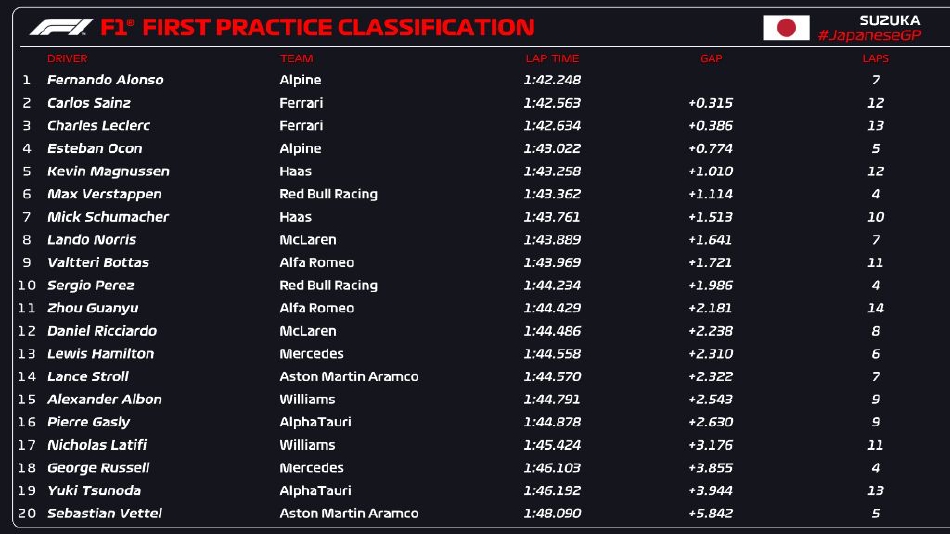Click the LAPS column header

[875, 59]
